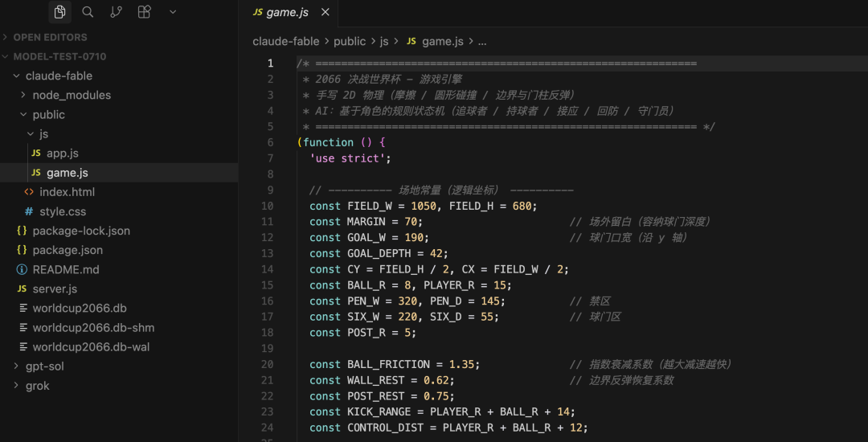Click PEN_W value 320 on line 16
The width and height of the screenshot is (868, 442).
(x=408, y=301)
